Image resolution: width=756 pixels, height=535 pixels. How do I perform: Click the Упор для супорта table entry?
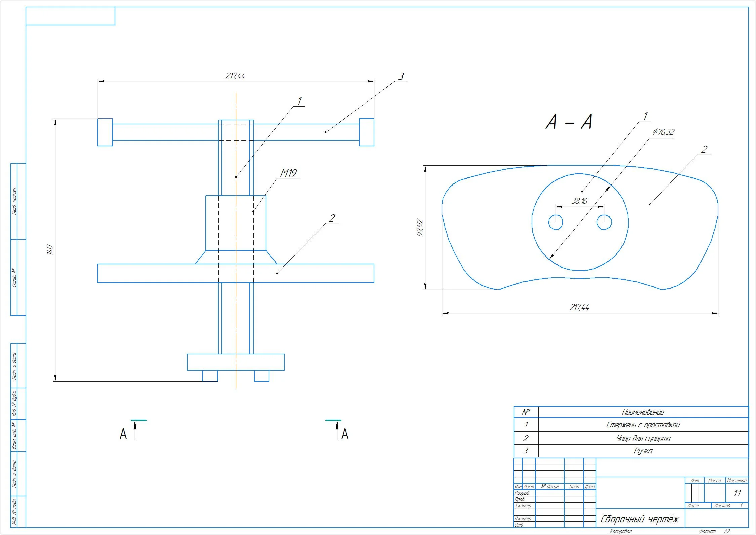(x=643, y=438)
